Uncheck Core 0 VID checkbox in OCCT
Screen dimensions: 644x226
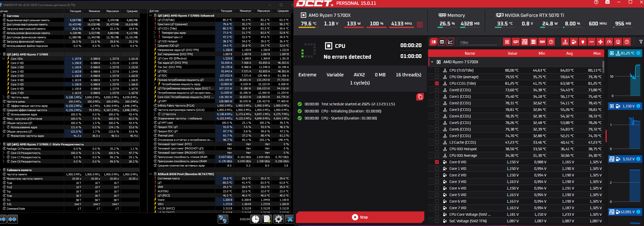click(437, 162)
